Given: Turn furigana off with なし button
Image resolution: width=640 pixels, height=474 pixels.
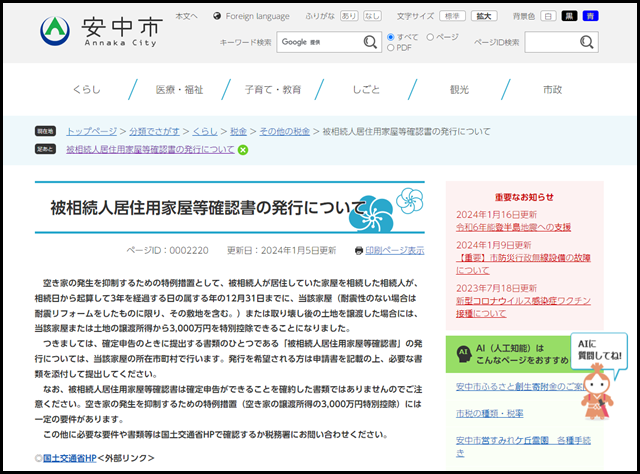Looking at the screenshot, I should (372, 16).
